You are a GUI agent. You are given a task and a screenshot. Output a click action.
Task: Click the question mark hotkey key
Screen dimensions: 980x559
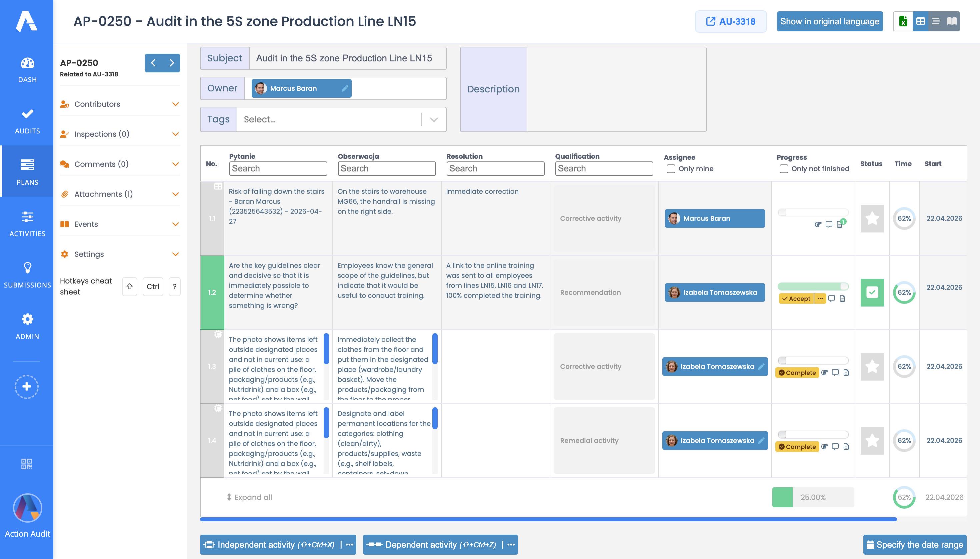175,287
